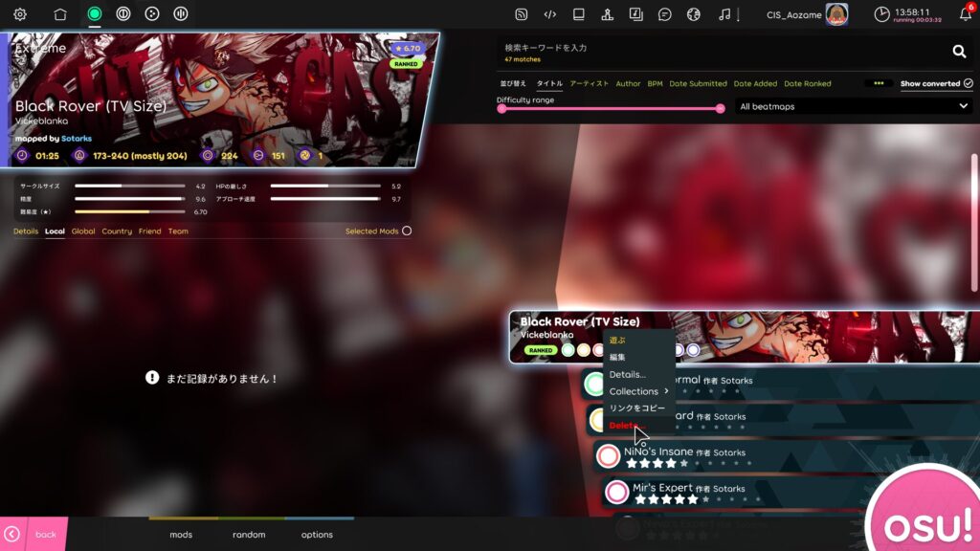Switch to the Country leaderboard tab
This screenshot has height=551, width=980.
(x=117, y=231)
